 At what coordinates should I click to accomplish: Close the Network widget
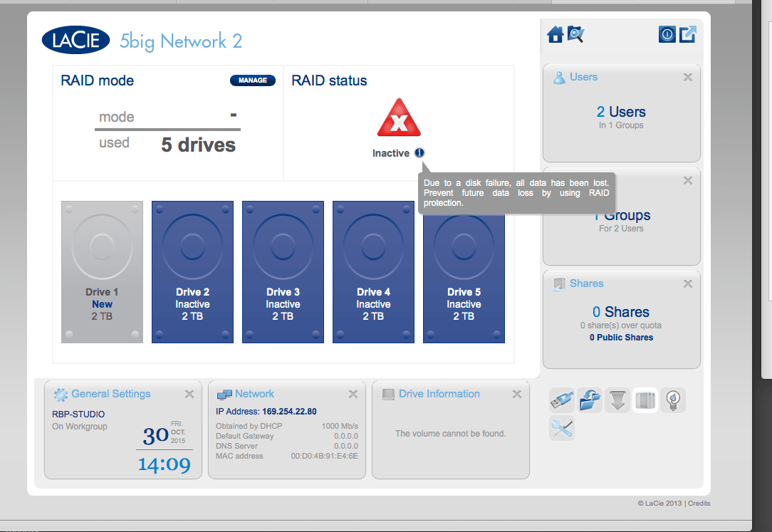pyautogui.click(x=353, y=395)
